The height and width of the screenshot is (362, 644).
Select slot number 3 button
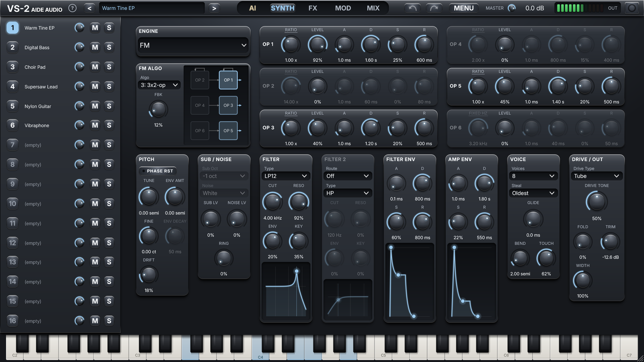click(x=13, y=67)
